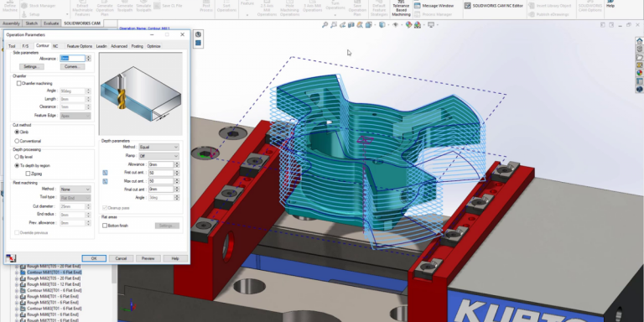This screenshot has height=322, width=644.
Task: Click the Corners button
Action: coord(73,66)
